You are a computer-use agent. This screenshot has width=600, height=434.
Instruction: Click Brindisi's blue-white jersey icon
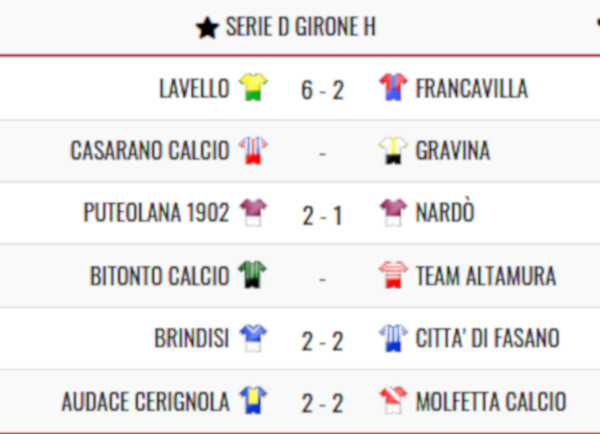(253, 338)
